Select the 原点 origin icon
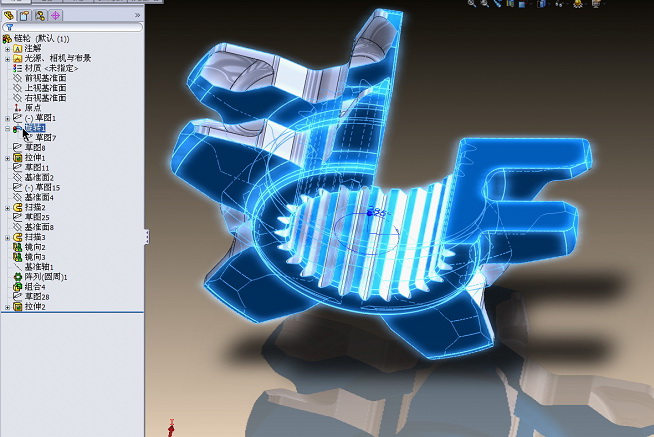 point(17,108)
